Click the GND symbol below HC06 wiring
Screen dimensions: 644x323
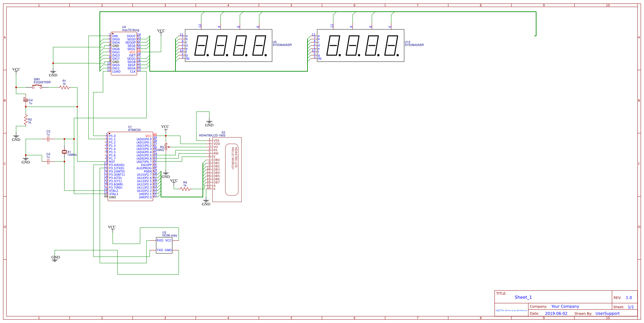pyautogui.click(x=55, y=259)
